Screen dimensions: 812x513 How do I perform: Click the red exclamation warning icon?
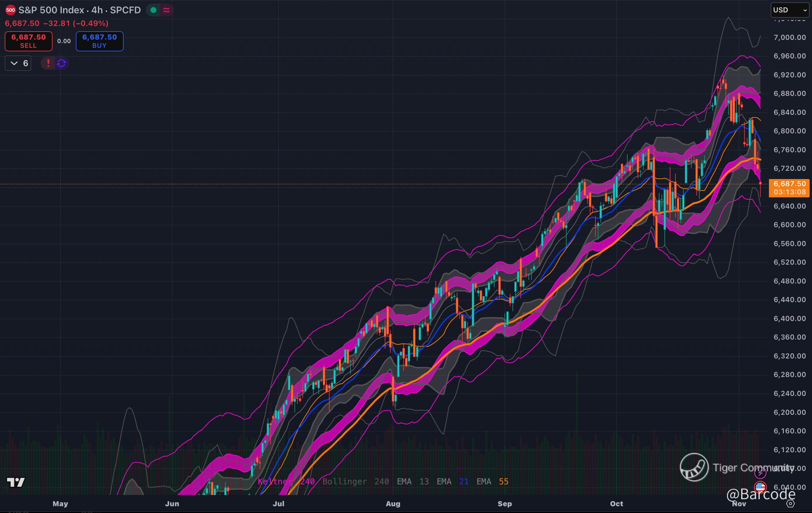48,63
